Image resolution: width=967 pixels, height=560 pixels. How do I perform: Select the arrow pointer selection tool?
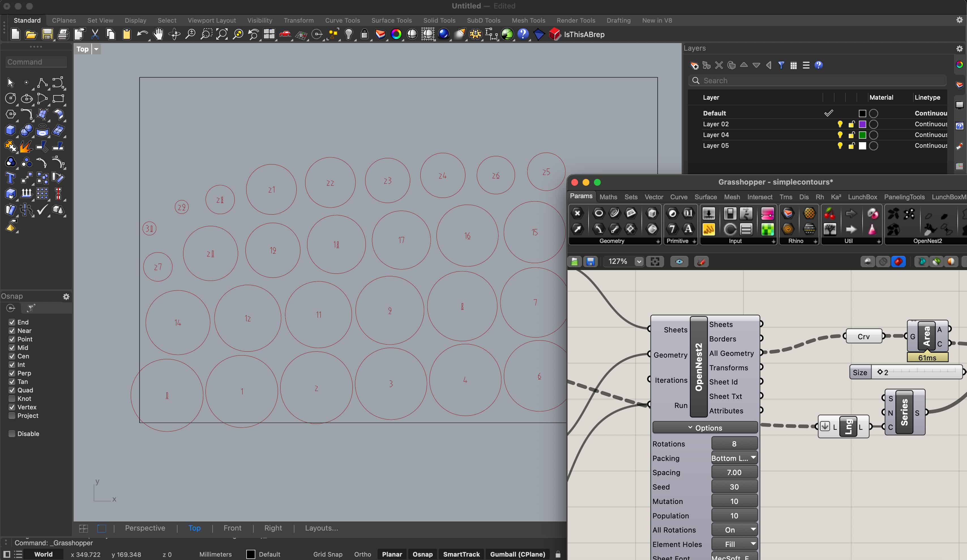pos(10,82)
